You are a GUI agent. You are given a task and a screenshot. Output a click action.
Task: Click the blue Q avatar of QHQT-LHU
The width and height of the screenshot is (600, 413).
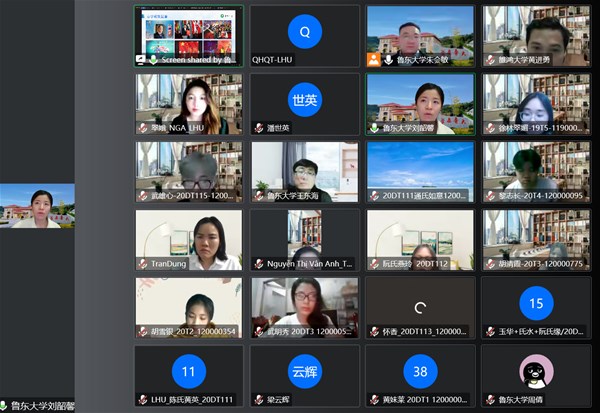tap(305, 31)
